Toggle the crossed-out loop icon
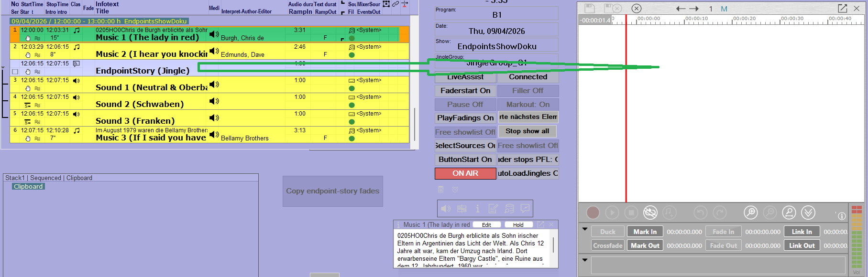868x277 pixels. [x=650, y=213]
